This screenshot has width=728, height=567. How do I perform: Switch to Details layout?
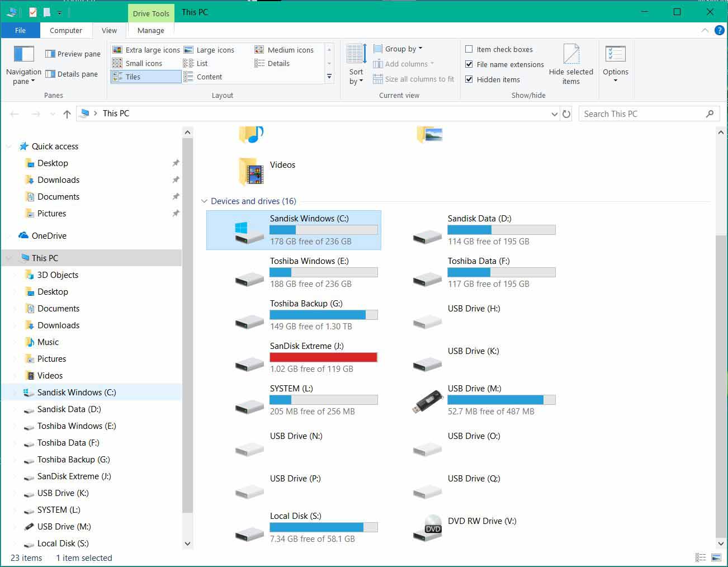[272, 63]
